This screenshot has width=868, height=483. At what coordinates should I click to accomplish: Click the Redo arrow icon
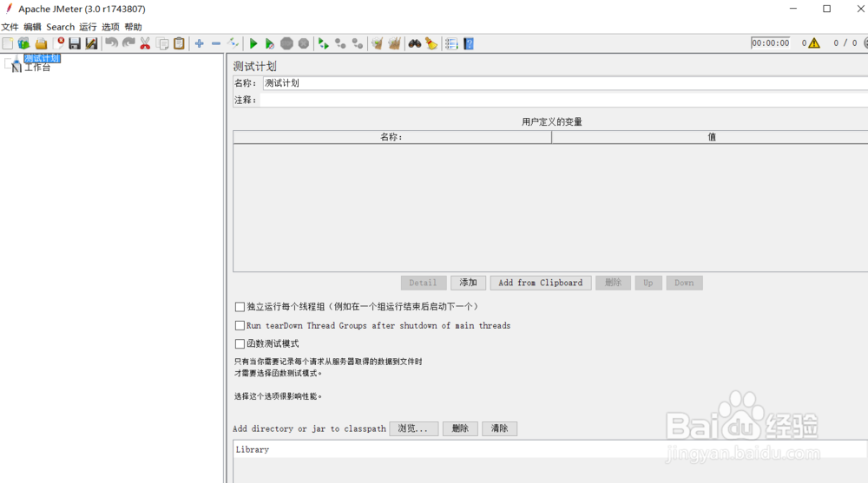coord(128,43)
